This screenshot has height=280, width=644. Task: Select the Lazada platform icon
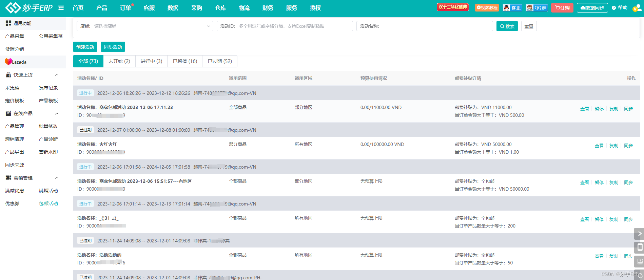click(8, 62)
